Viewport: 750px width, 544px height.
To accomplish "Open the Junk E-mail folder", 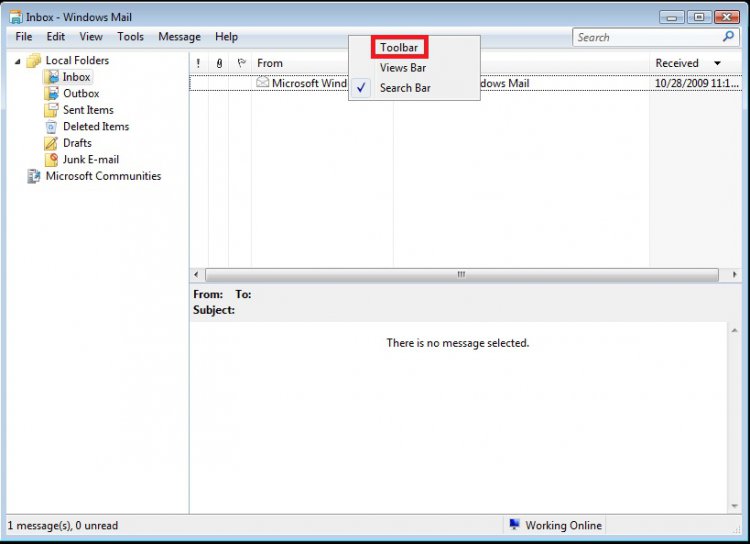I will tap(91, 159).
